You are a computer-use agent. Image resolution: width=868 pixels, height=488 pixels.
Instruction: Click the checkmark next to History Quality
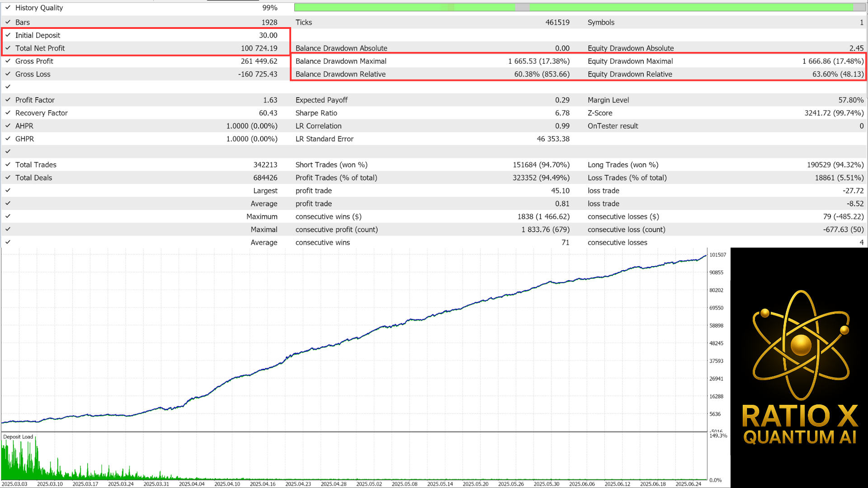(x=8, y=8)
